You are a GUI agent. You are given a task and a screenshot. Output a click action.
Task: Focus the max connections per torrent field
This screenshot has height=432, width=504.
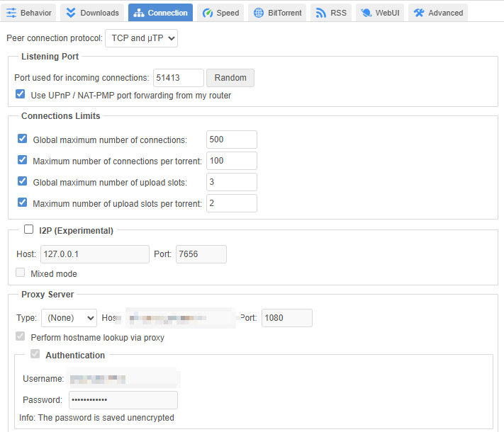[x=231, y=161]
